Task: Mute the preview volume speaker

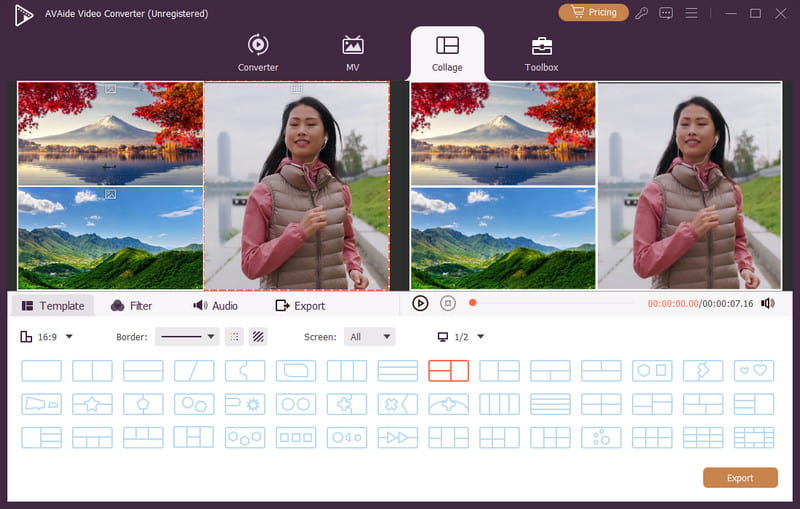Action: tap(767, 303)
